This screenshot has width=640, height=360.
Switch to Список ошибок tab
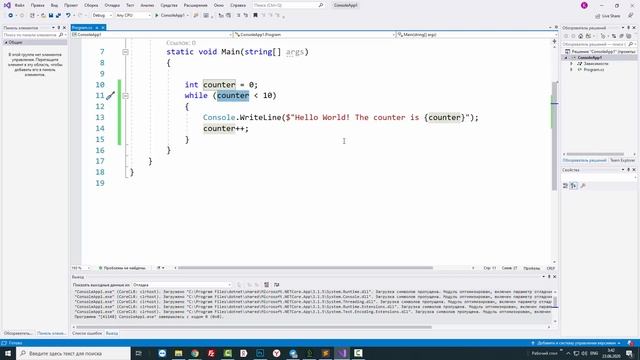(x=87, y=333)
